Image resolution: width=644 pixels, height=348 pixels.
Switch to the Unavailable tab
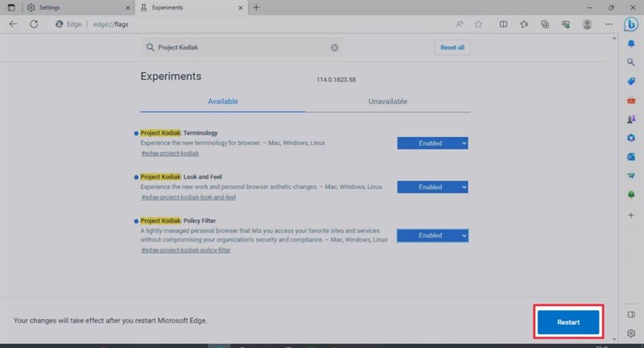388,101
